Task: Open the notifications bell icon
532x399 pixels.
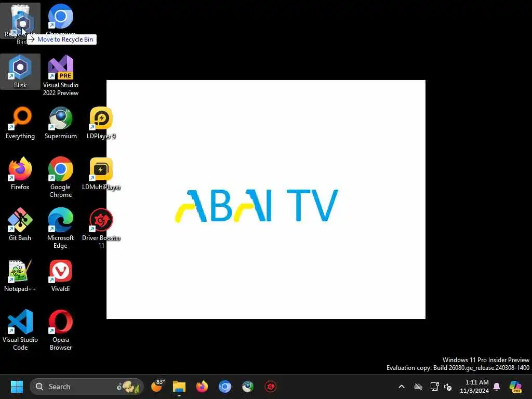Action: [497, 387]
